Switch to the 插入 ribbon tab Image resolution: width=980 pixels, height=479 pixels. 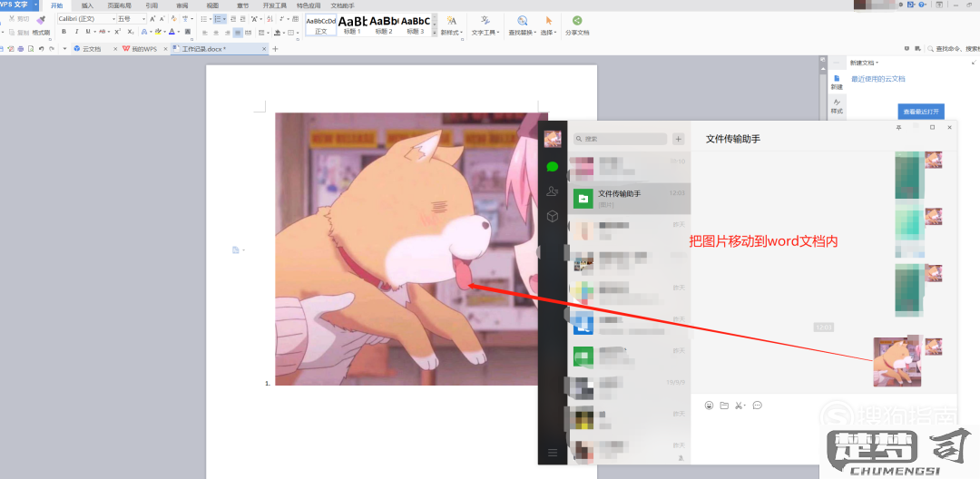(x=87, y=5)
